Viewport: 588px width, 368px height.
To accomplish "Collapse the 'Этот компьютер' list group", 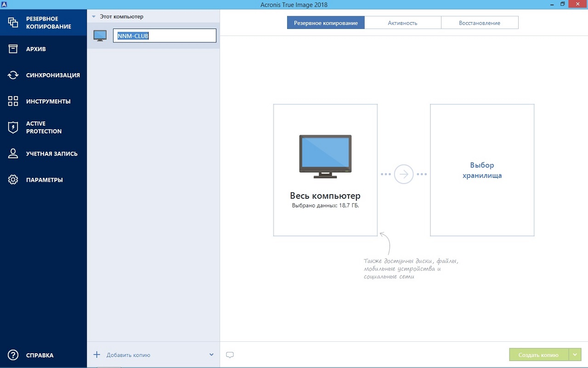I will (94, 17).
